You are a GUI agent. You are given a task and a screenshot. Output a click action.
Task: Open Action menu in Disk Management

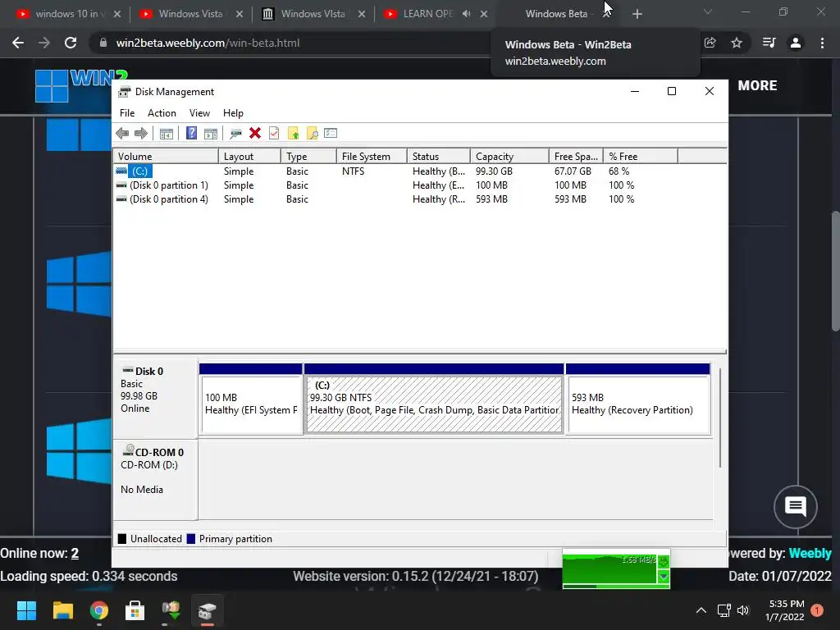[x=162, y=113]
